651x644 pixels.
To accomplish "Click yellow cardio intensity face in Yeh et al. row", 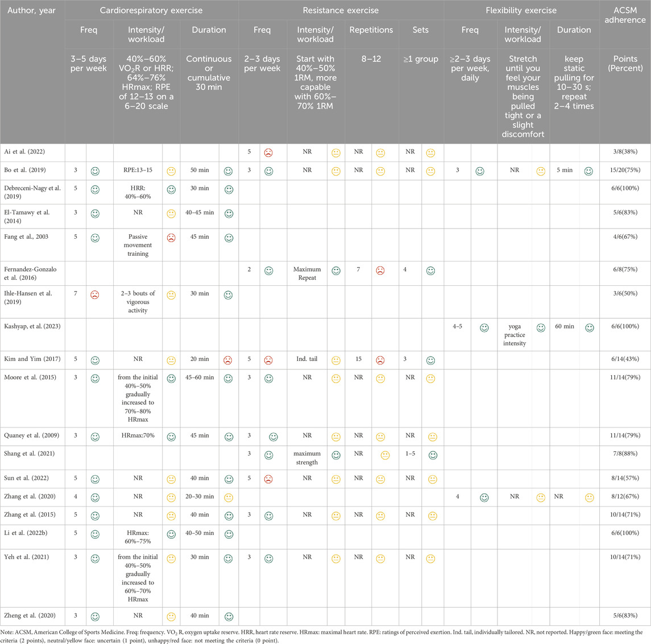I will point(171,559).
